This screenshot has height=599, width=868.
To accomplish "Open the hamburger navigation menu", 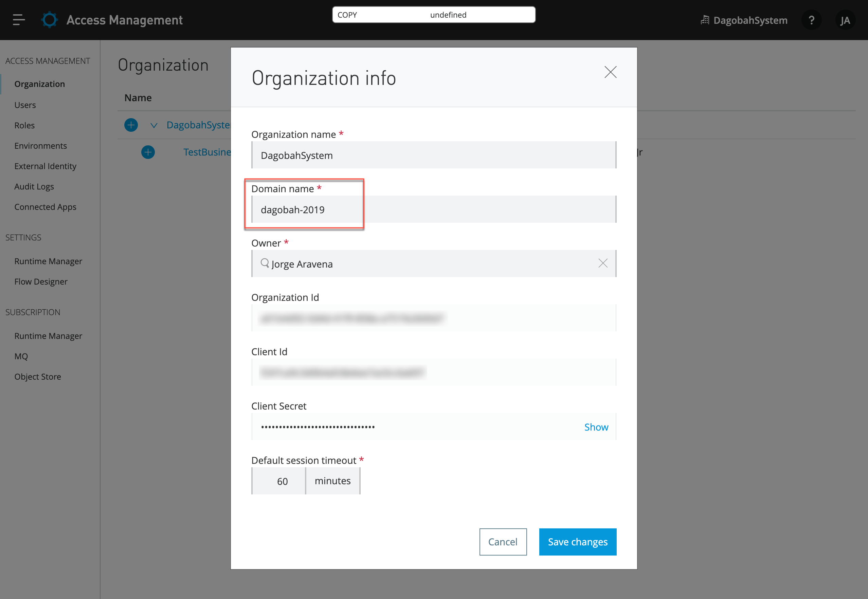I will click(18, 19).
